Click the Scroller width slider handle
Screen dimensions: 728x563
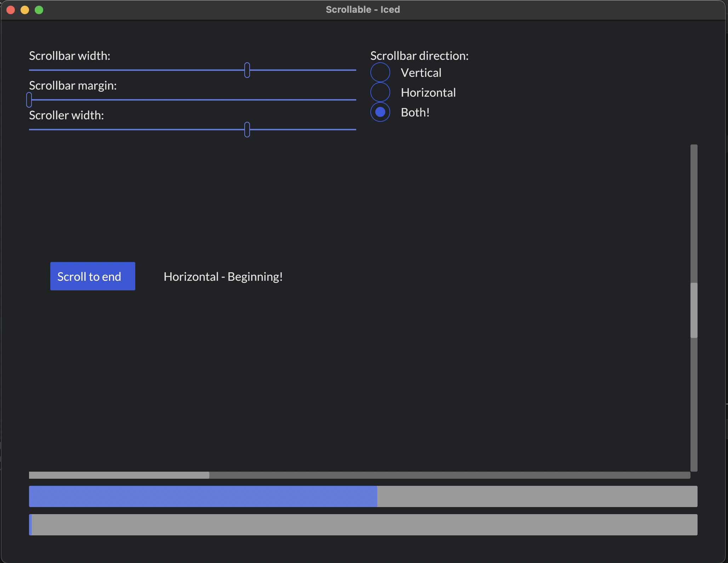pos(247,130)
